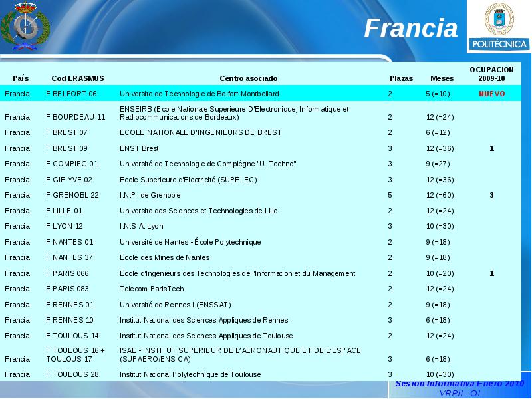Click the 12 (=60) months value

click(x=440, y=195)
